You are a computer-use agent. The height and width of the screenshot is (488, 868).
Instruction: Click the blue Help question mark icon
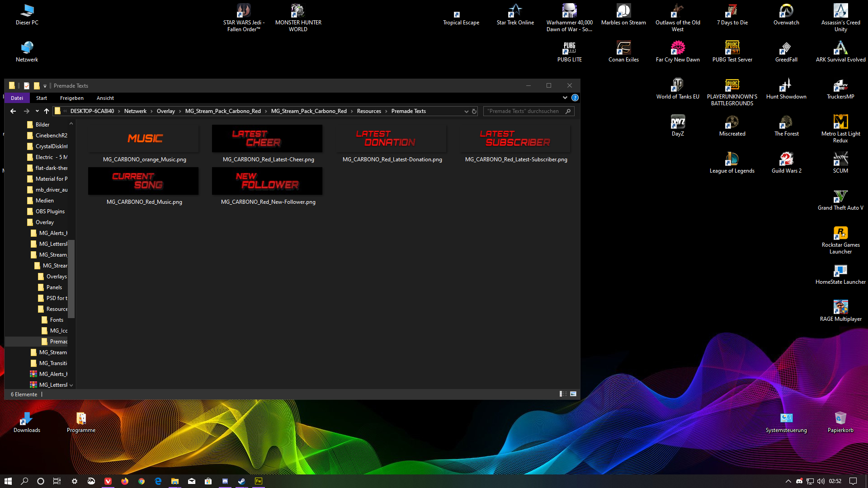tap(575, 98)
